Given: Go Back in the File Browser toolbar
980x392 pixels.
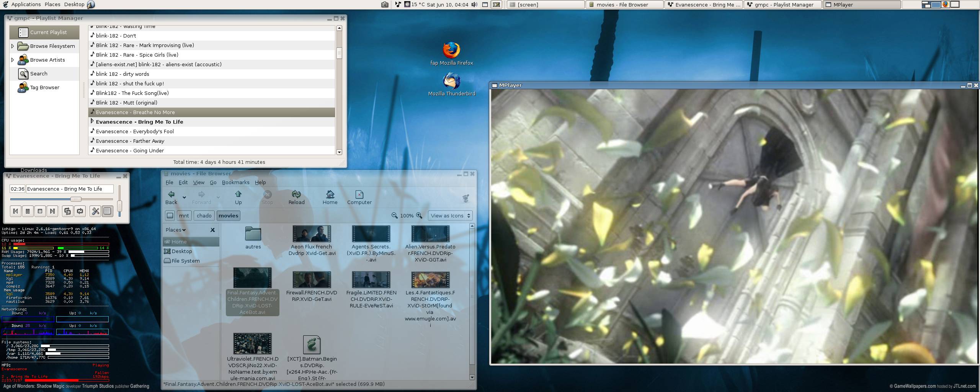Looking at the screenshot, I should coord(171,198).
